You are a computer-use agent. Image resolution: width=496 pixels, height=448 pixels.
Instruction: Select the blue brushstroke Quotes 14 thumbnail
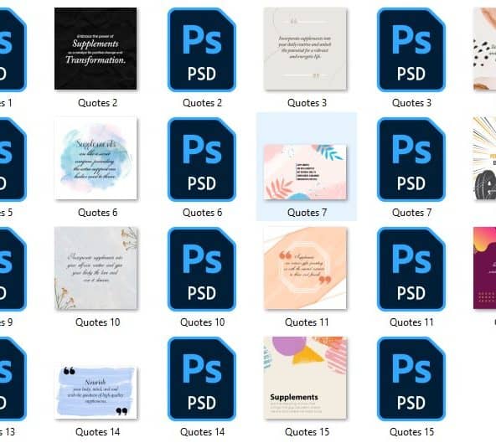pyautogui.click(x=96, y=392)
